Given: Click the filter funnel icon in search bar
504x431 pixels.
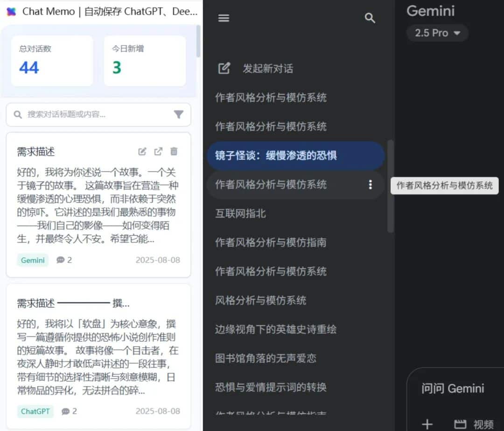Looking at the screenshot, I should point(178,115).
